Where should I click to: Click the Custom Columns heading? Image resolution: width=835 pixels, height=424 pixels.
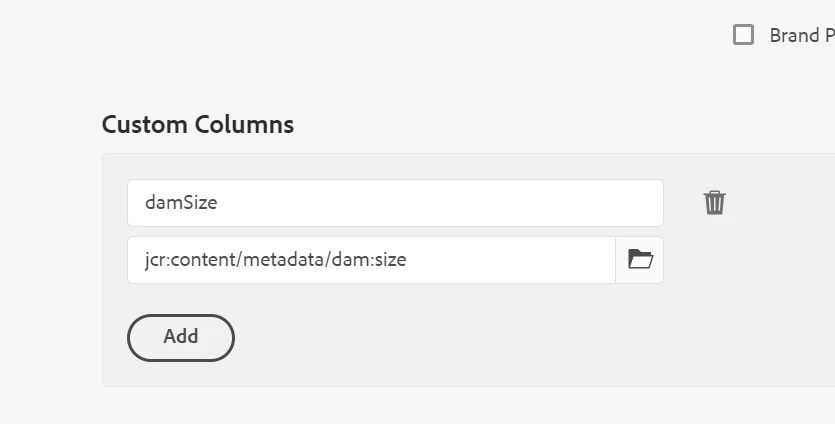[198, 125]
